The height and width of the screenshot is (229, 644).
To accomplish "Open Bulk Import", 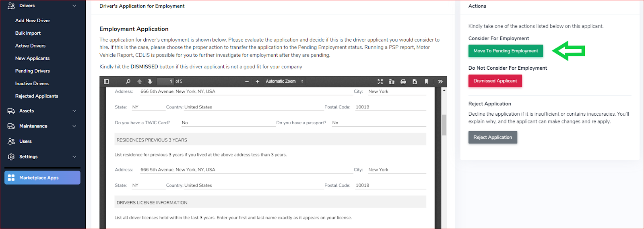I will tap(28, 33).
